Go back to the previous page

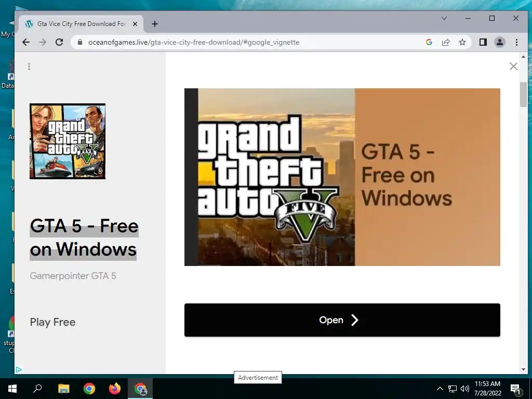point(26,42)
